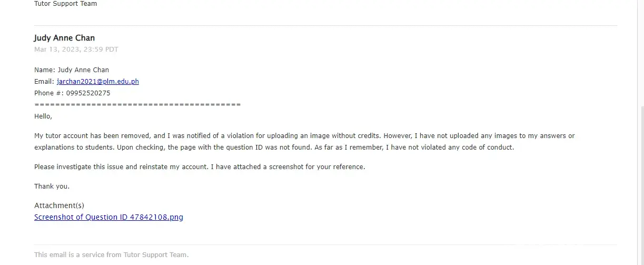Click the 'Email:' field label
The height and width of the screenshot is (265, 644).
tap(44, 82)
